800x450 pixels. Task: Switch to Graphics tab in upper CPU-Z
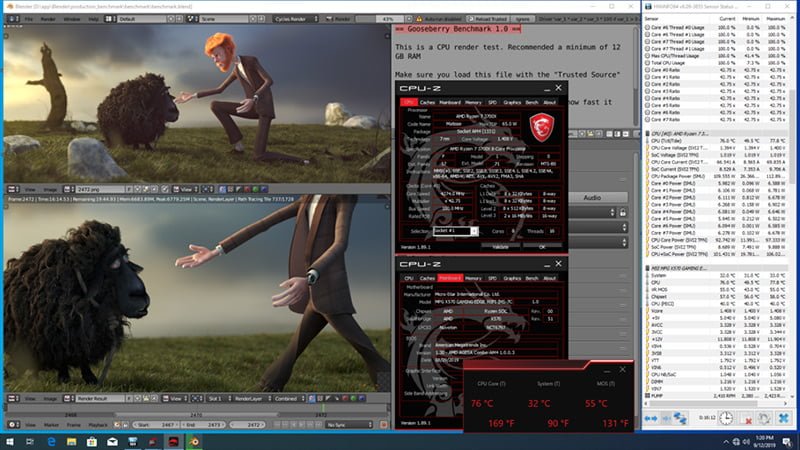click(x=512, y=102)
